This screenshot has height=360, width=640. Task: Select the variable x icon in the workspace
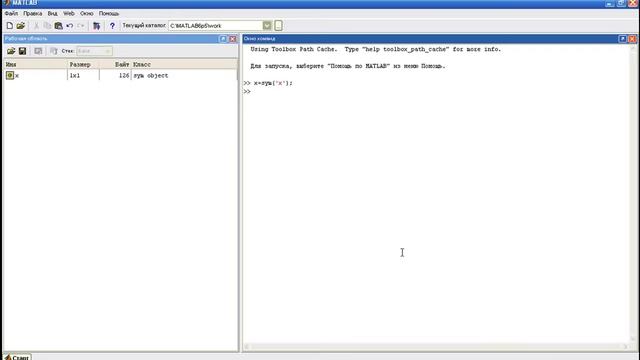(x=10, y=75)
